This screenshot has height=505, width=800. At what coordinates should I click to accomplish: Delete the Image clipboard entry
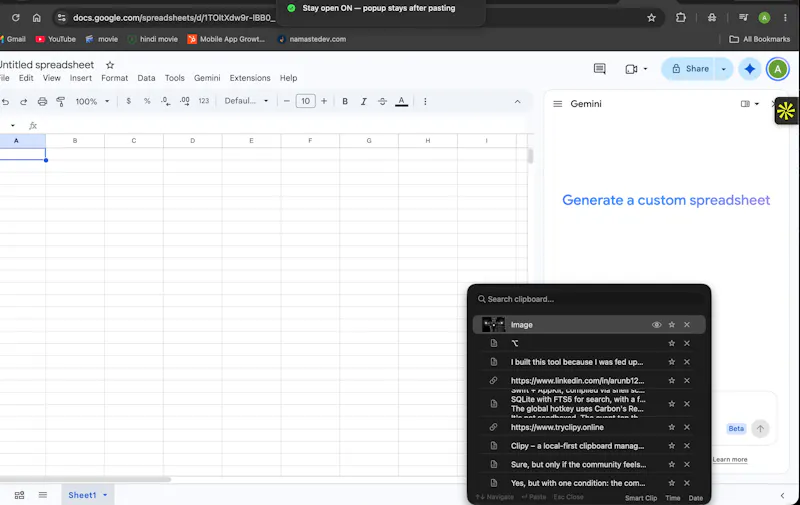[687, 325]
